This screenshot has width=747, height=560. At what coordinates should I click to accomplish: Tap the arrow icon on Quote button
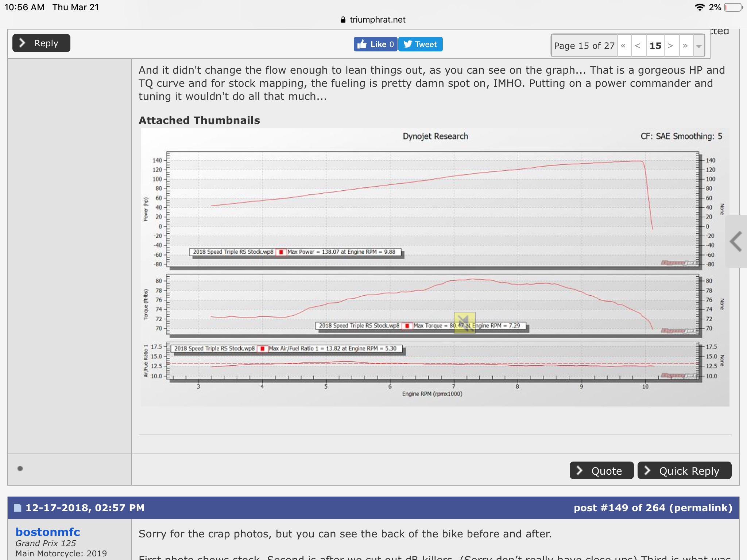pyautogui.click(x=580, y=470)
